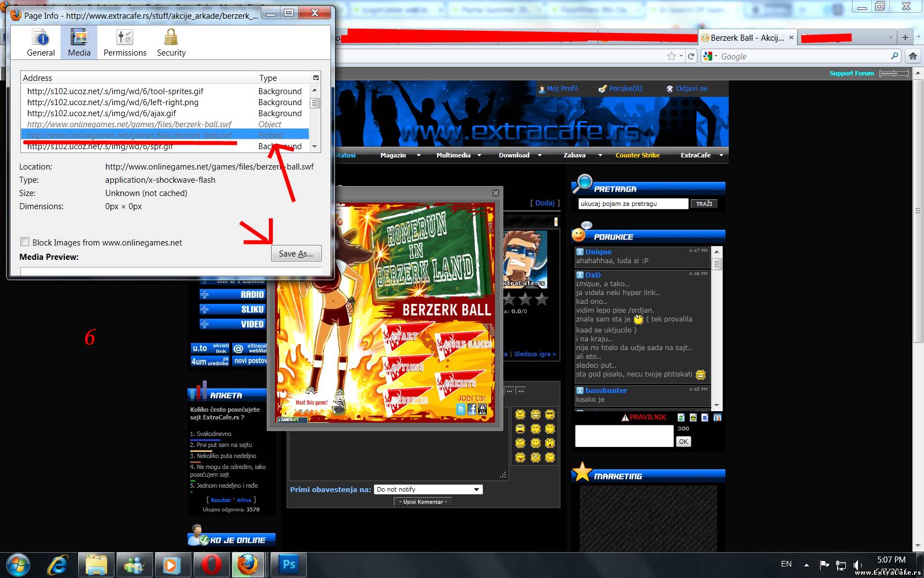Click the RADIO add button
This screenshot has width=924, height=578.
point(233,295)
